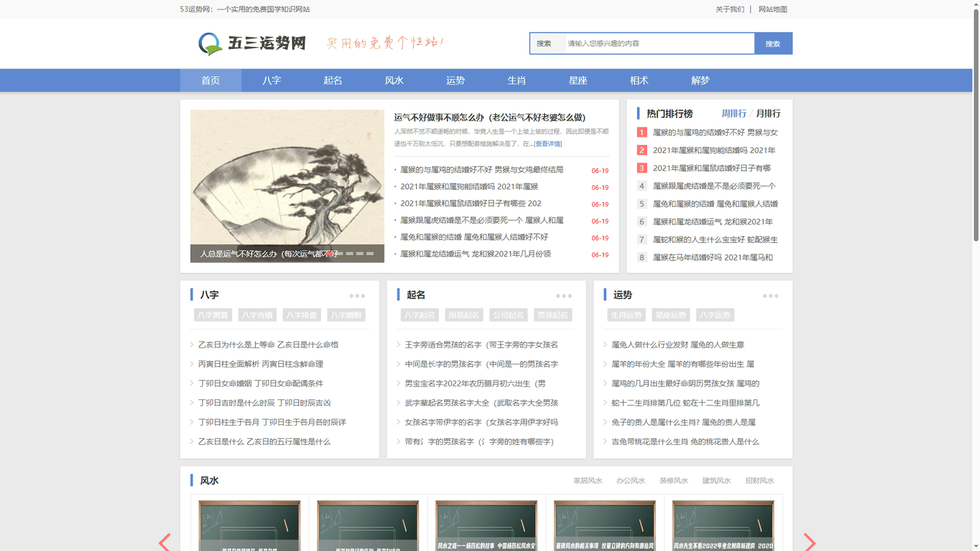980x551 pixels.
Task: Open the 运势 section more dots
Action: [x=770, y=296]
